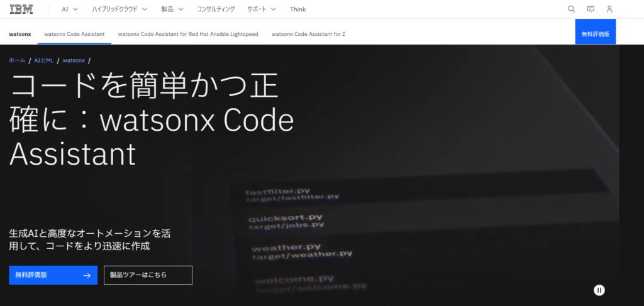Expand the ハイブリッドクラウド menu
This screenshot has height=306, width=644.
click(x=119, y=9)
